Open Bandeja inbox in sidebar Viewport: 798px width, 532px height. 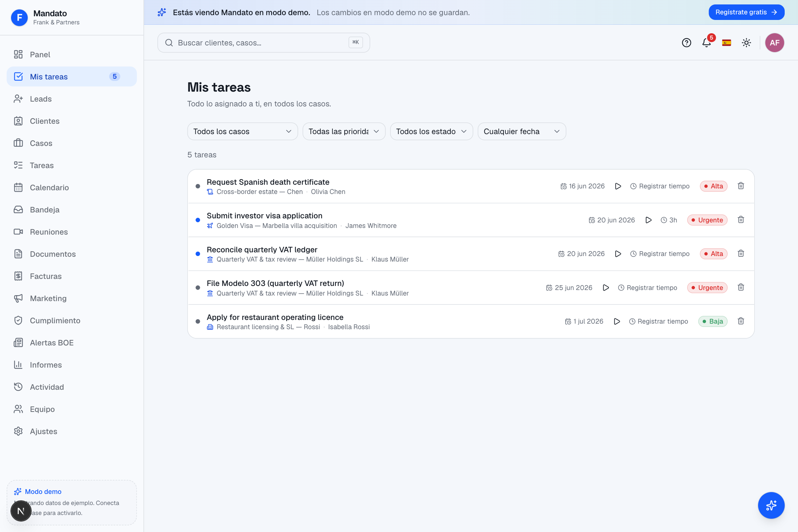point(72,210)
